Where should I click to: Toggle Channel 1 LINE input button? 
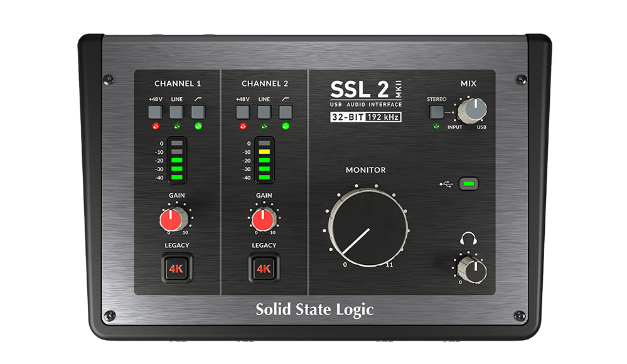point(177,112)
